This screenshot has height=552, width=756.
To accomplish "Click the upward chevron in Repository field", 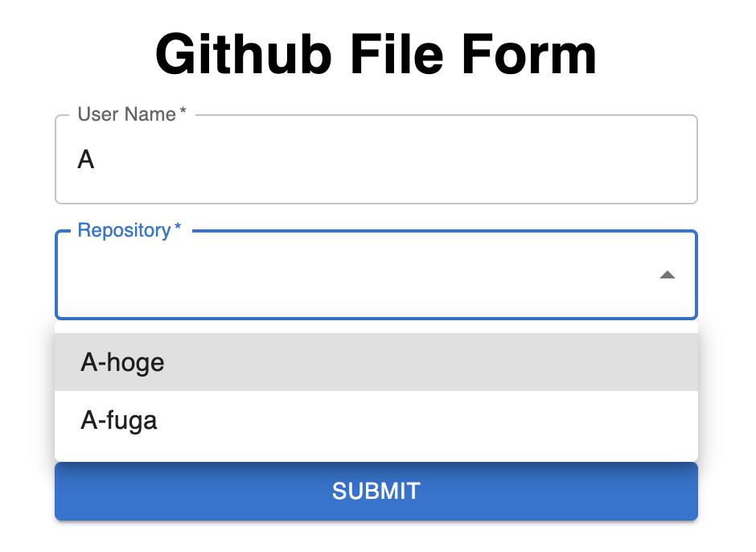I will 668,275.
